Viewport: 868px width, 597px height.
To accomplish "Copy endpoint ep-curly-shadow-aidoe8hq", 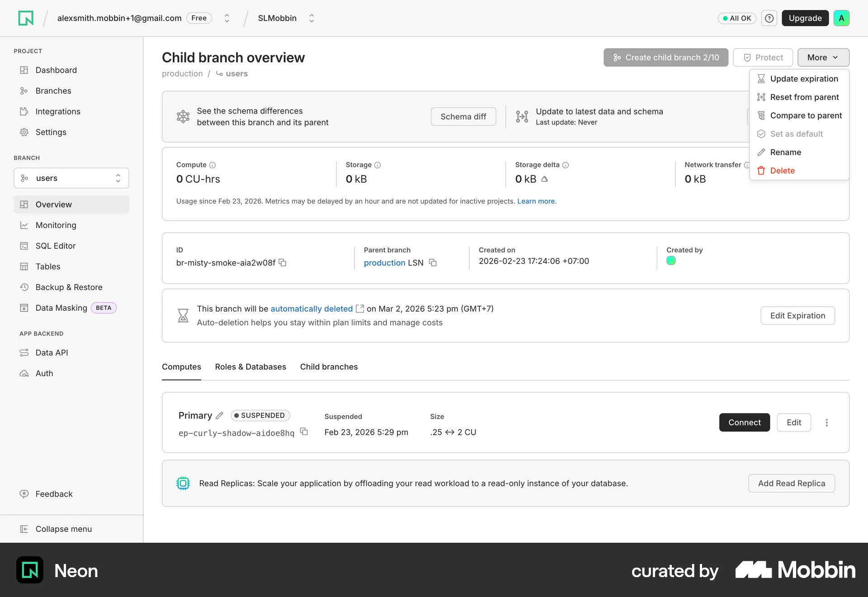I will click(x=304, y=432).
